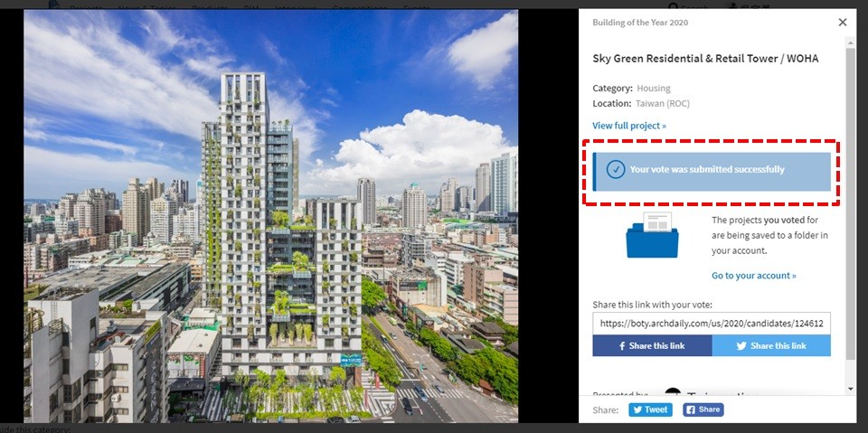
Task: Follow the Go to your account link
Action: pos(754,275)
